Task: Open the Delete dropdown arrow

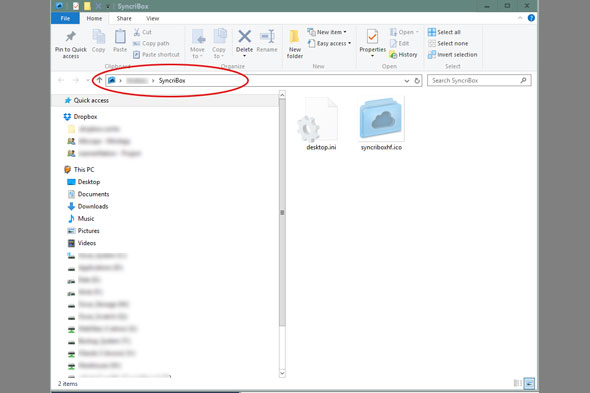Action: coord(245,56)
